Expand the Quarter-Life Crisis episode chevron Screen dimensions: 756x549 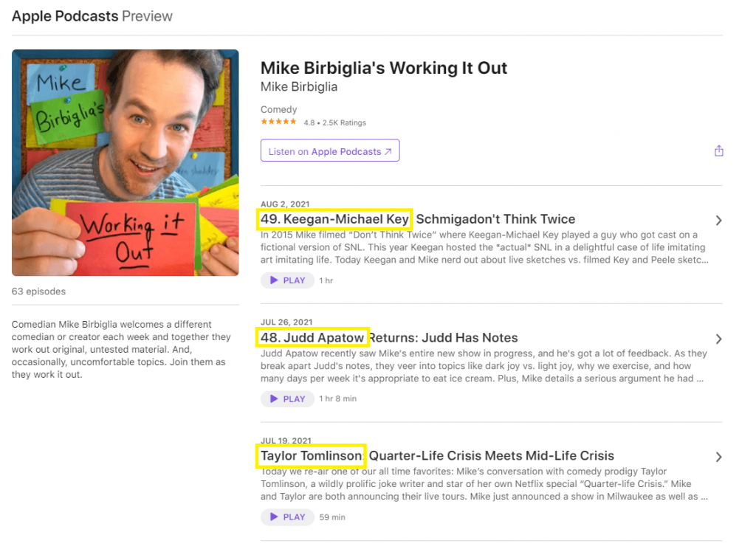click(718, 457)
